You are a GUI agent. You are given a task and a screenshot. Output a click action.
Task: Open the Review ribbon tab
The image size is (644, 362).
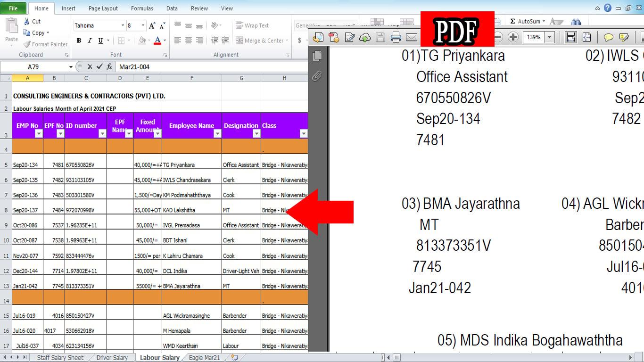coord(199,8)
